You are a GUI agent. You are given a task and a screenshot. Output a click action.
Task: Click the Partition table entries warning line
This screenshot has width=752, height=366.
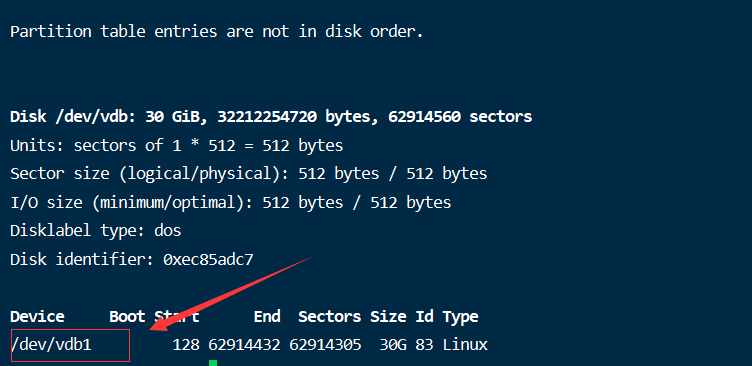(x=217, y=32)
